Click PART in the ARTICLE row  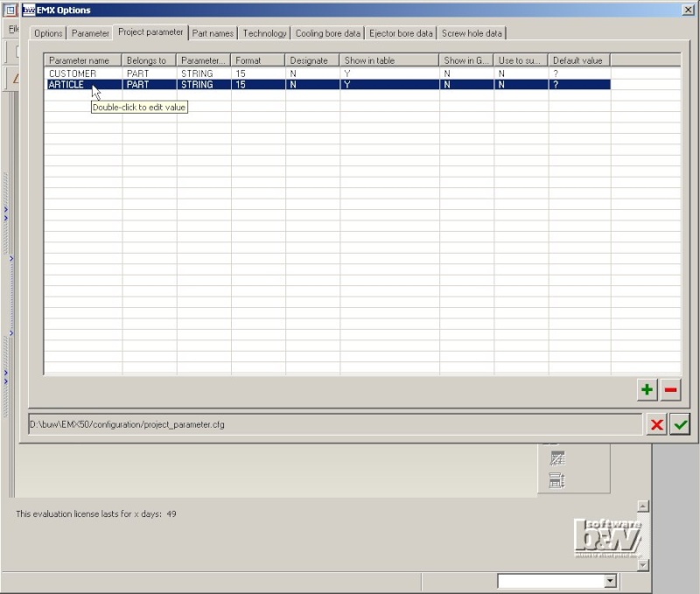137,84
